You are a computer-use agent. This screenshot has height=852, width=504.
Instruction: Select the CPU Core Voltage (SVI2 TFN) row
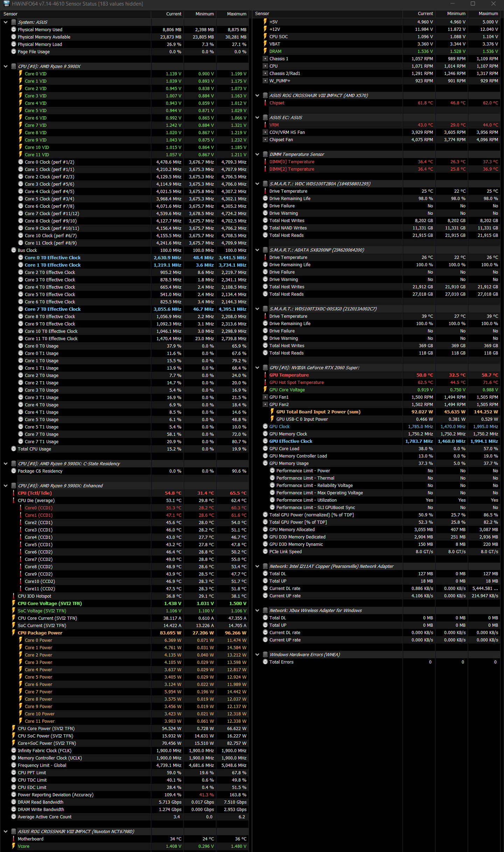tap(125, 603)
